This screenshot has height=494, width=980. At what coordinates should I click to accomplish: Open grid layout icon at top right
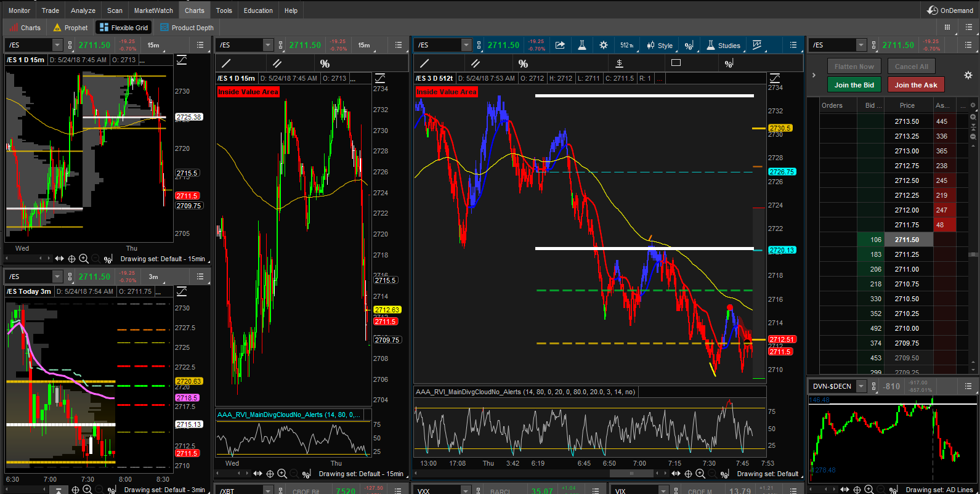click(947, 27)
